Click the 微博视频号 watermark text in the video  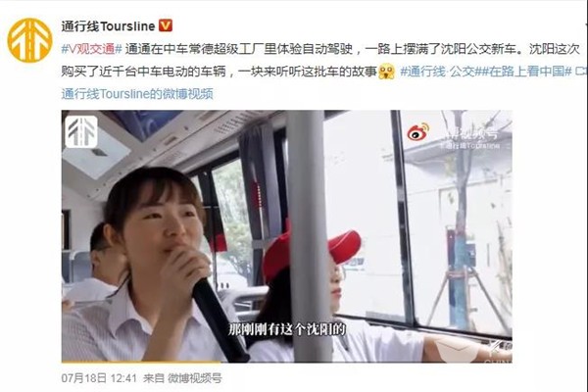click(469, 133)
